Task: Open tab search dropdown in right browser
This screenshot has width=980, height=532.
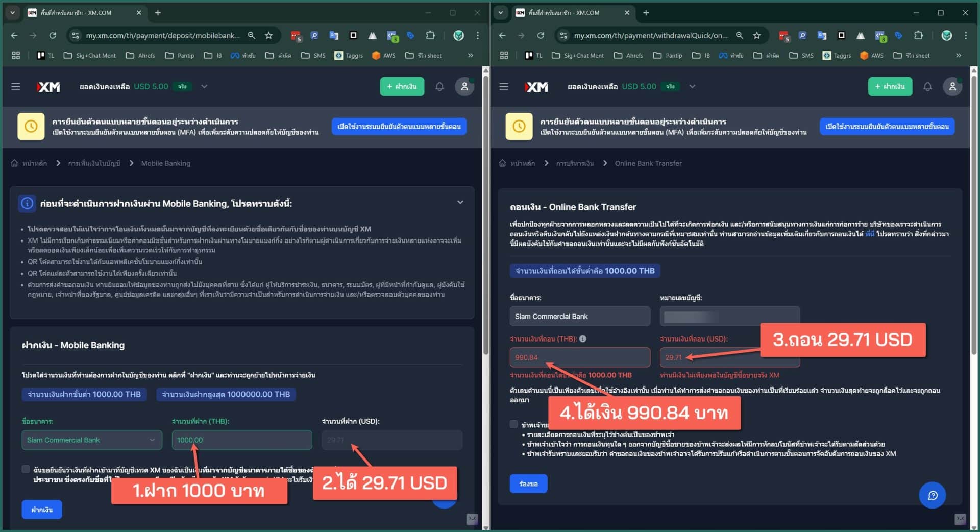Action: 500,13
